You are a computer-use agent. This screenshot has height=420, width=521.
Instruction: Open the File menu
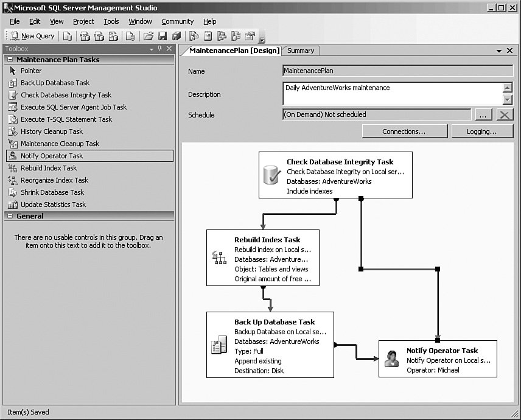tap(15, 21)
